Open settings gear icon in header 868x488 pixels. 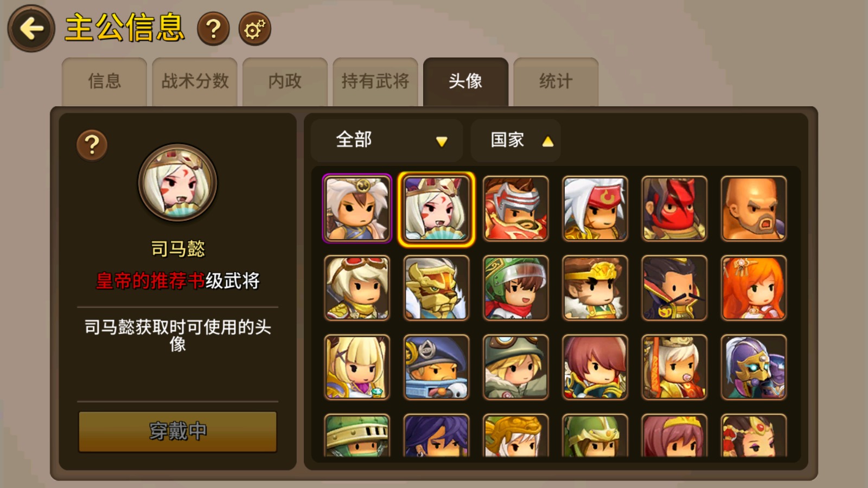pos(254,29)
